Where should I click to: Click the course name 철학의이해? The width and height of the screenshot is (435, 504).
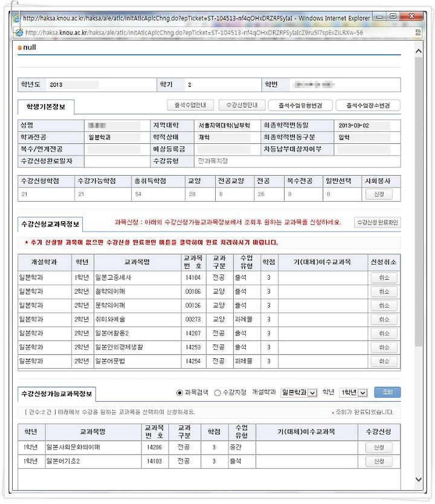click(110, 291)
